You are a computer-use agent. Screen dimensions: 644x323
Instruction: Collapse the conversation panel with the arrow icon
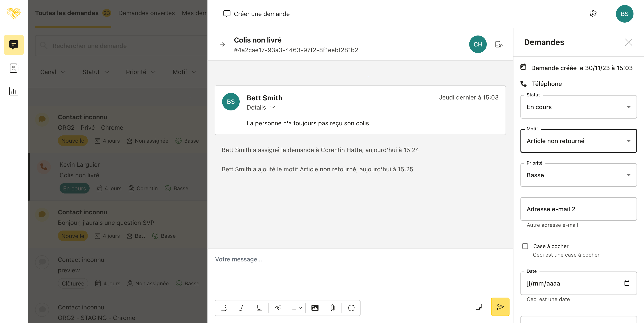[221, 44]
